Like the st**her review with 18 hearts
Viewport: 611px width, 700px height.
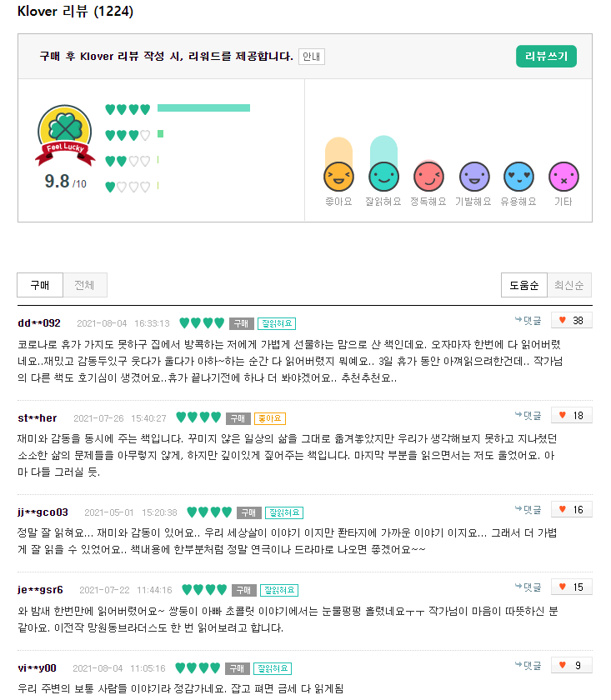click(571, 416)
